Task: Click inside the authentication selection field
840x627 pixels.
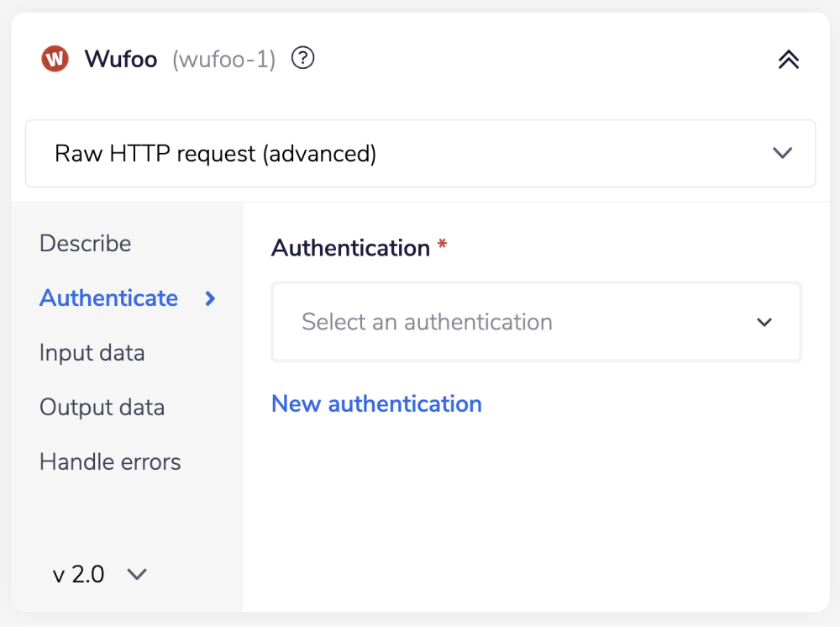Action: click(504, 322)
